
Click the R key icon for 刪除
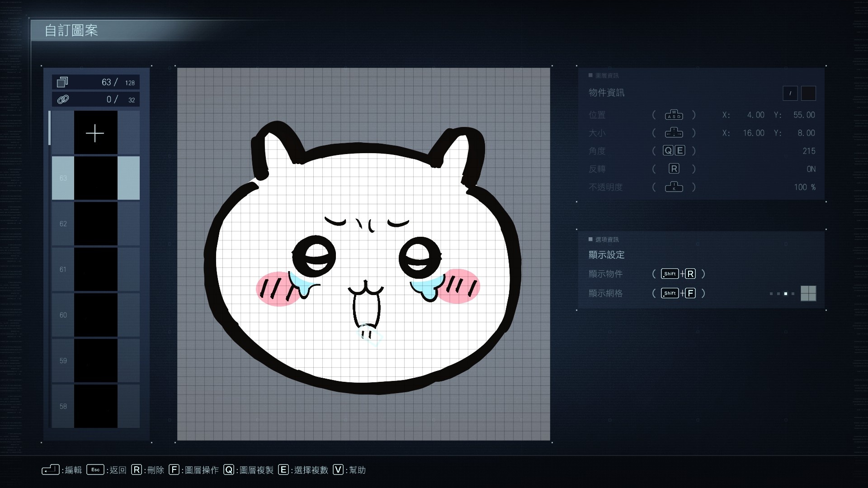click(137, 470)
